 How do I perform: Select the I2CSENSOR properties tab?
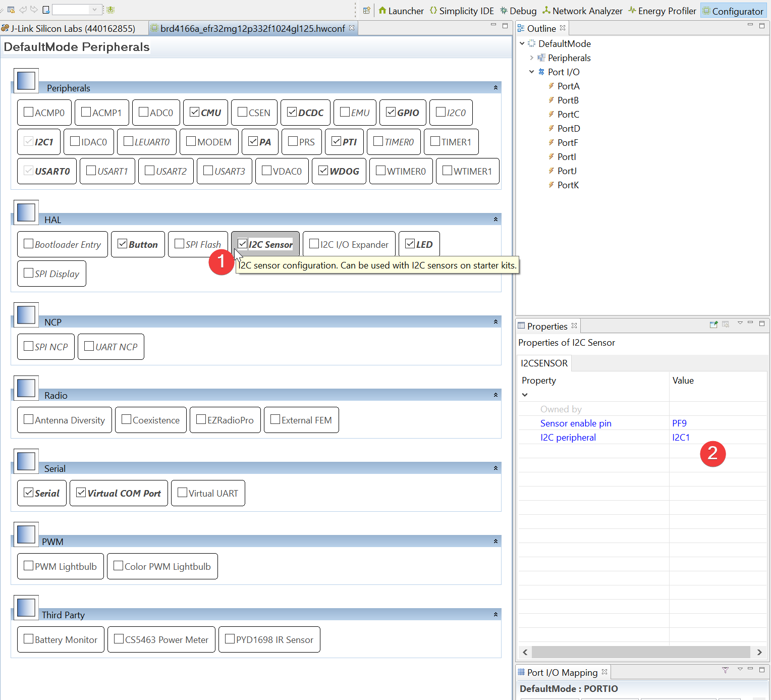point(544,363)
